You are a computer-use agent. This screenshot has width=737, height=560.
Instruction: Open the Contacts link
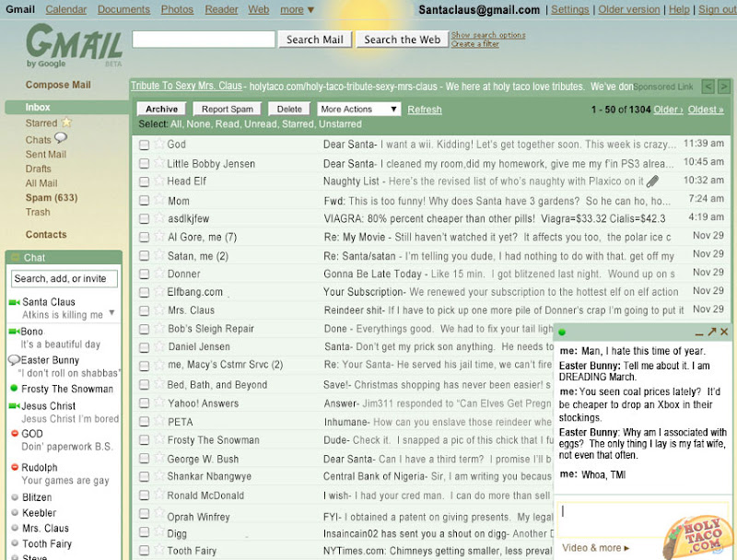click(46, 235)
